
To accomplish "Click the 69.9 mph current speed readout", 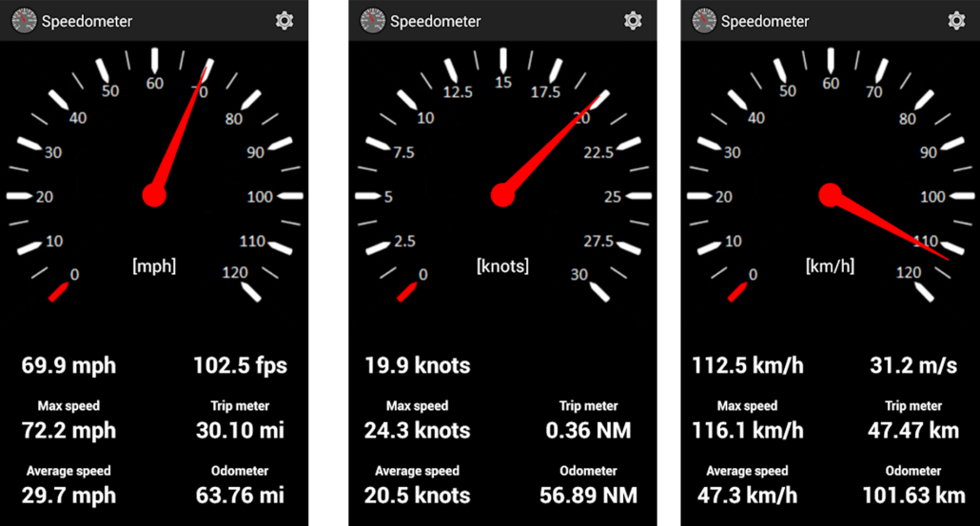I will (x=69, y=365).
